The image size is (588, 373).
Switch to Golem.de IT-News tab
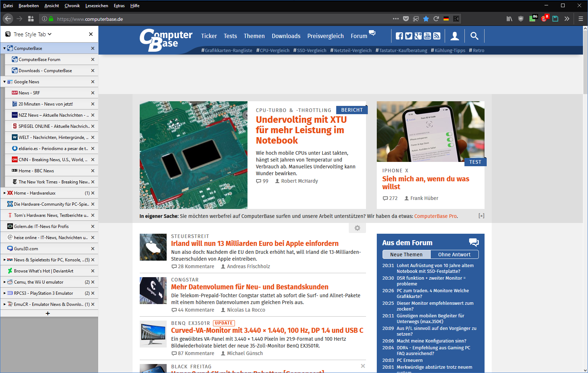[x=49, y=226]
